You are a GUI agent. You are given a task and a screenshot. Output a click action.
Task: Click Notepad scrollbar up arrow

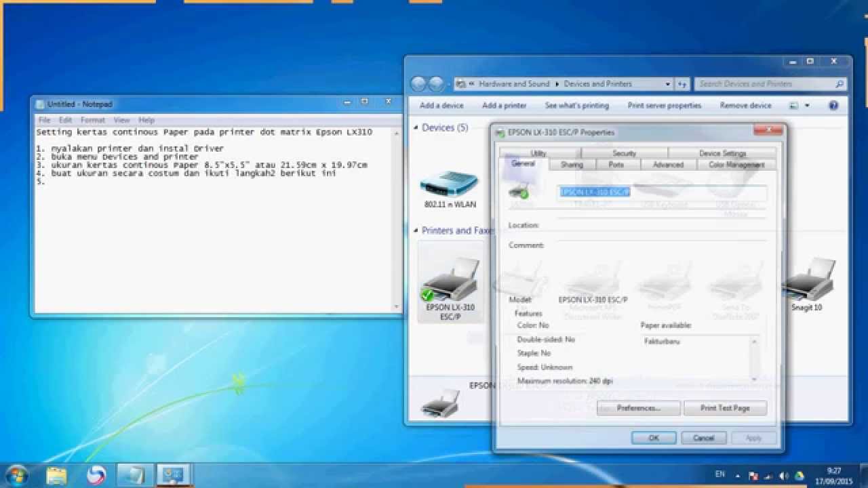[x=397, y=134]
